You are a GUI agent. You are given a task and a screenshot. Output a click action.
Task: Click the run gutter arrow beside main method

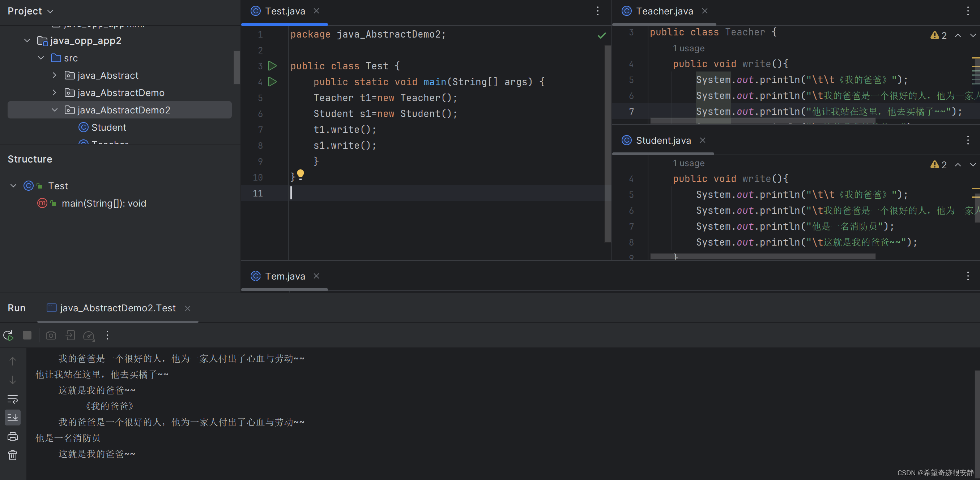[272, 82]
